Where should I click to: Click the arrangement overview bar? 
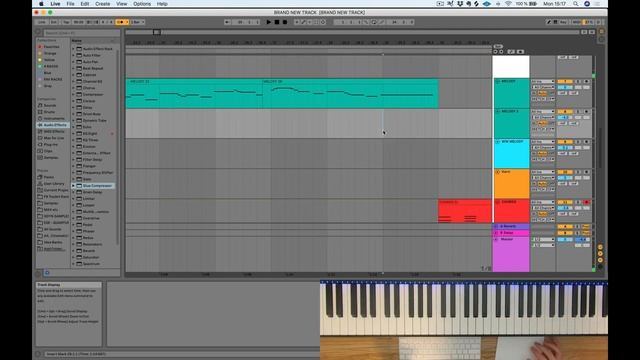(352, 32)
